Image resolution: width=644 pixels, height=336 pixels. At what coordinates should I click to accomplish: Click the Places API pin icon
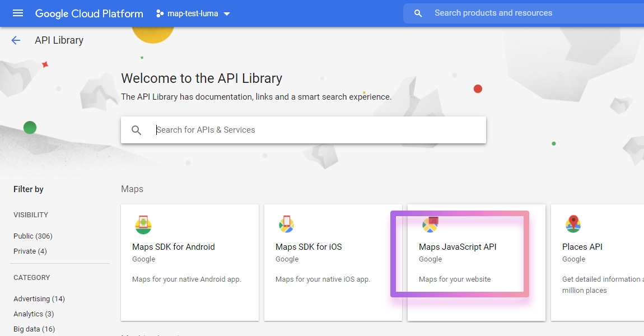point(573,224)
